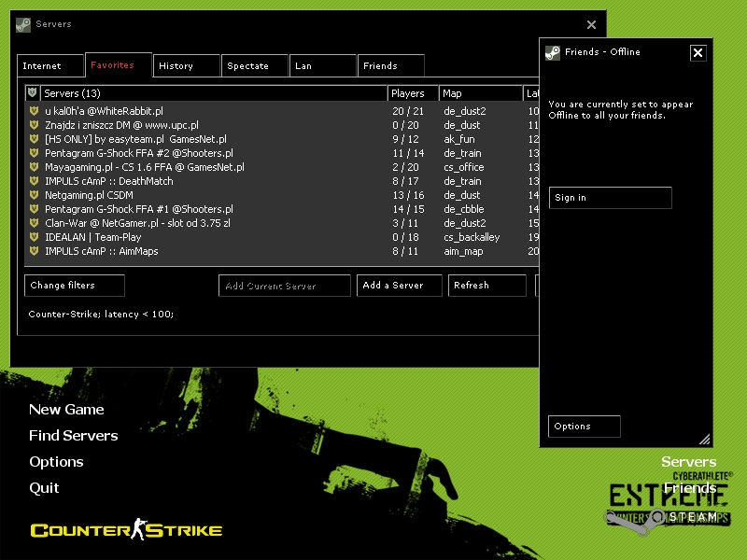Click the de_cbble map cell
Image resolution: width=747 pixels, height=560 pixels.
pos(463,209)
